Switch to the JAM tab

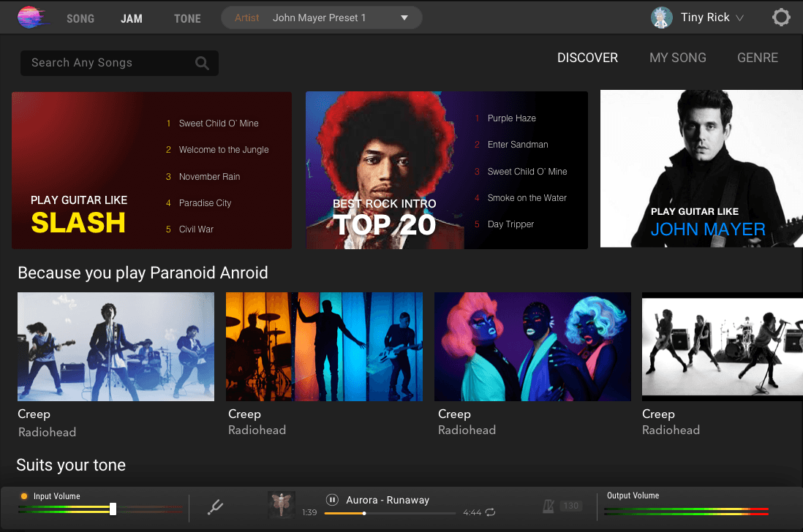(132, 19)
